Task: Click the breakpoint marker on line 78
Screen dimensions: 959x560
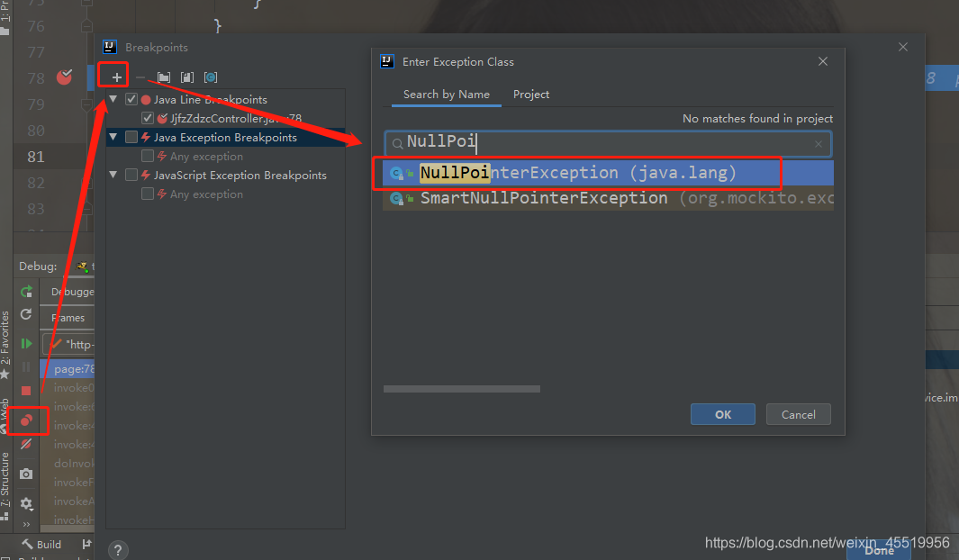Action: tap(64, 77)
